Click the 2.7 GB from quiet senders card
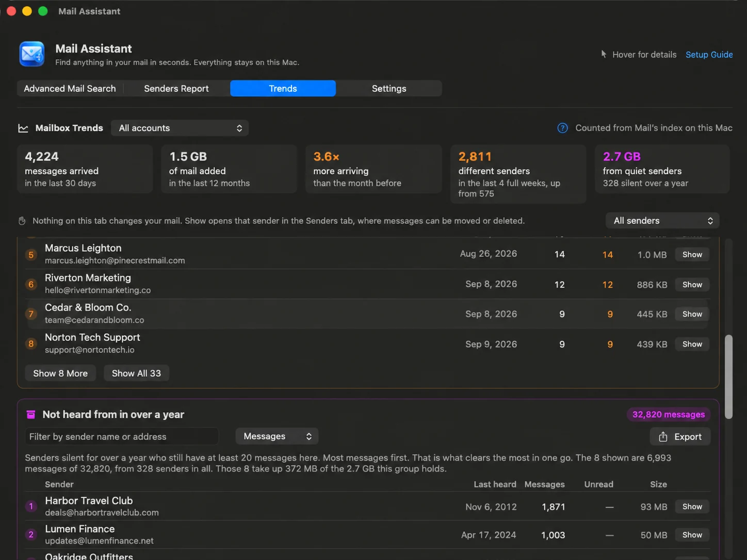 (662, 169)
